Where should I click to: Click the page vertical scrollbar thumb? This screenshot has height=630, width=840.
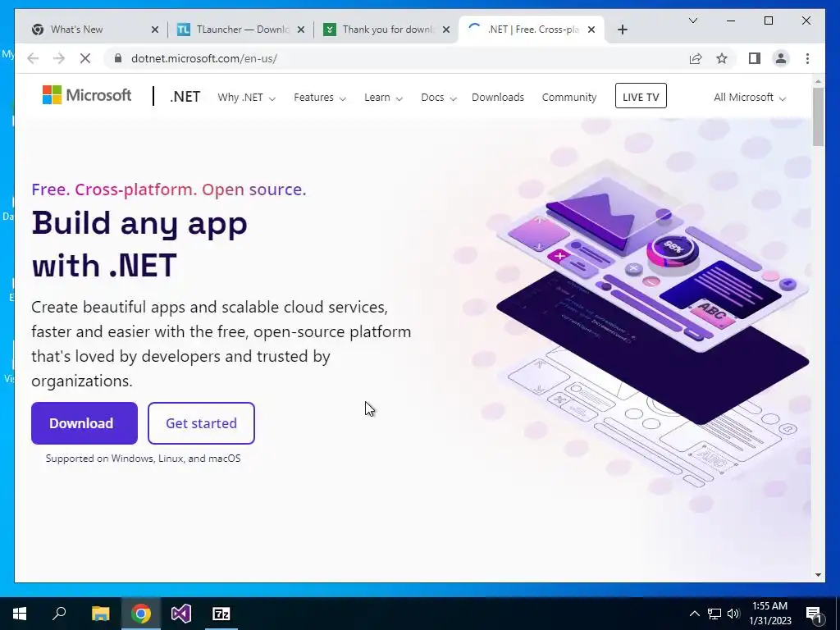818,116
